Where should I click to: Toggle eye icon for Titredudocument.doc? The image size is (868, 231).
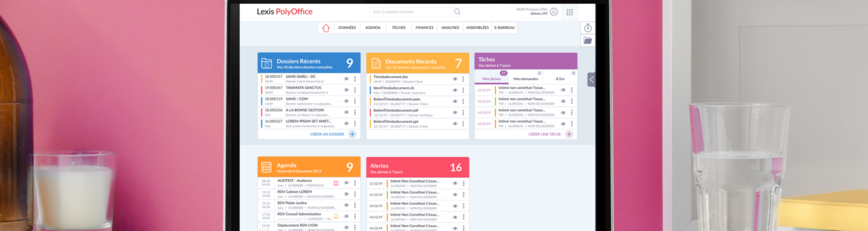pos(455,79)
